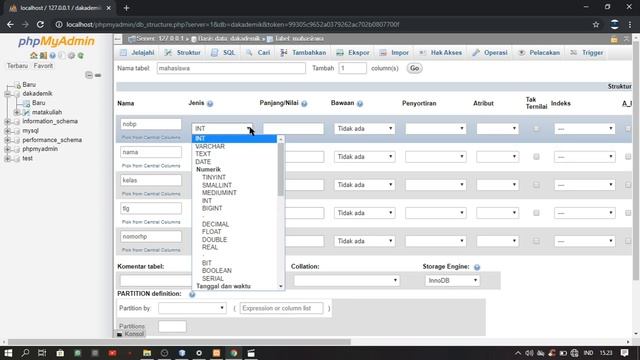
Task: Click the logout icon next to home
Action: tap(43, 56)
